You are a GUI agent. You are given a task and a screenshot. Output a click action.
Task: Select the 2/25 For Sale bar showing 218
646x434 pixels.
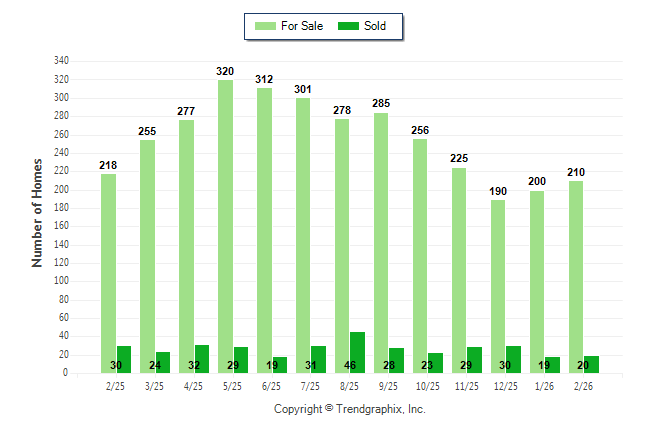click(108, 273)
